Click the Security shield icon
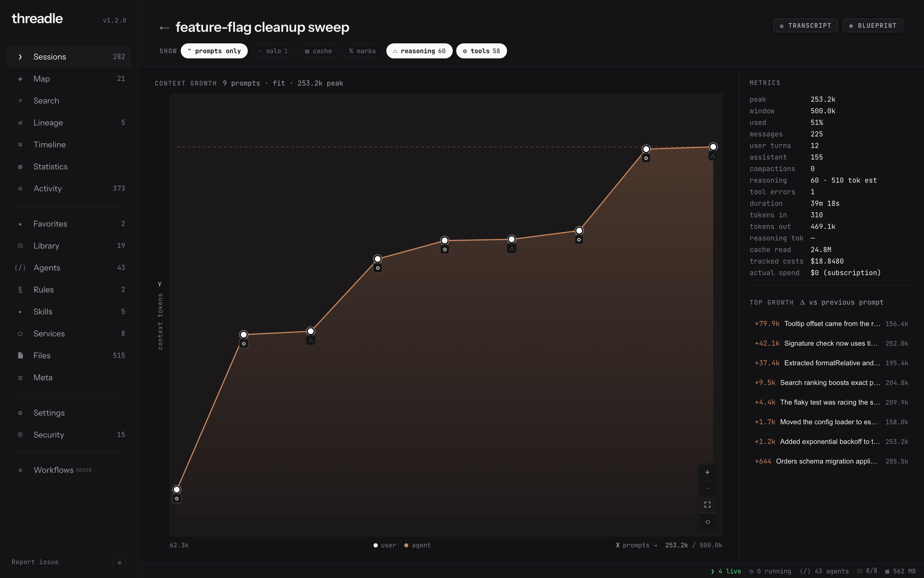 pyautogui.click(x=20, y=435)
